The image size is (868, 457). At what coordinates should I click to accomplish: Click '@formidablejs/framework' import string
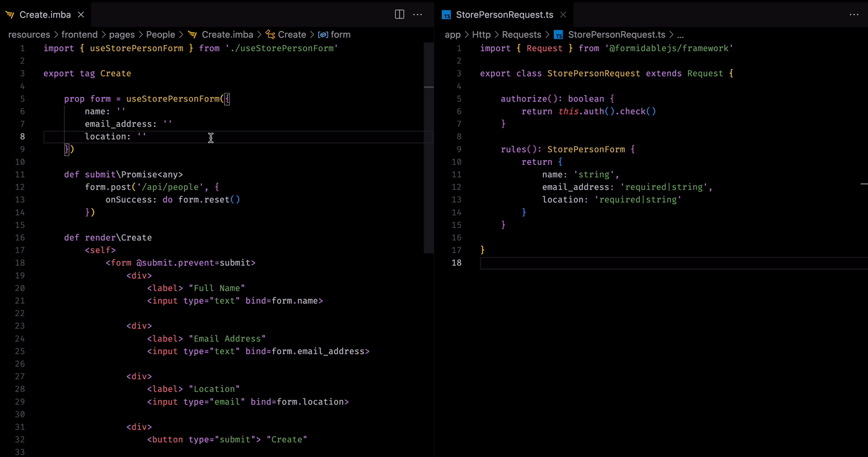[x=669, y=49]
